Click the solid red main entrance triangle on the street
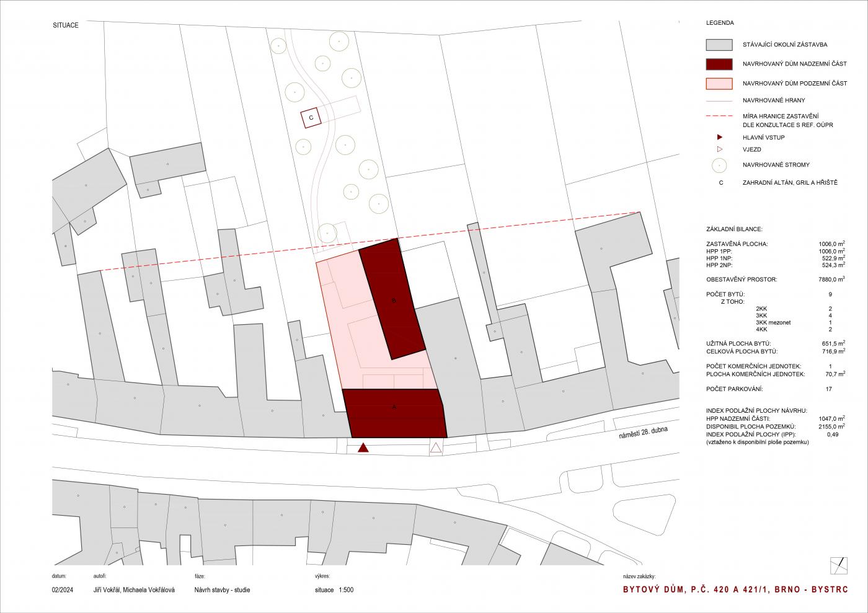The height and width of the screenshot is (613, 868). point(363,448)
